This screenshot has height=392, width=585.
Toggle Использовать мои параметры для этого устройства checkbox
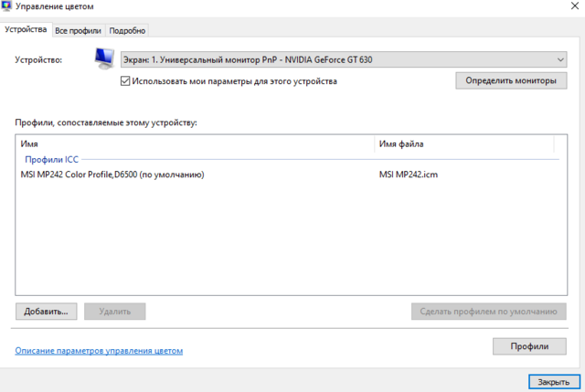tap(125, 81)
